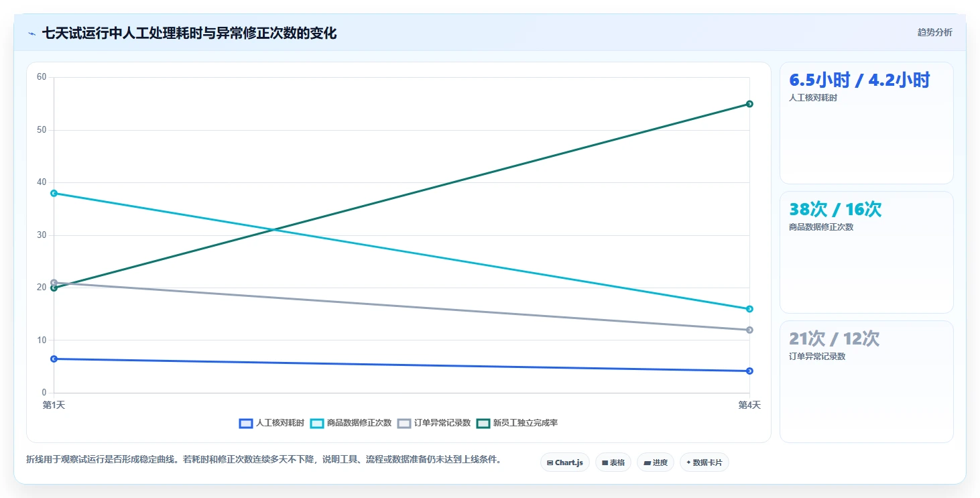Click the cyan data point at 16 on 第4天
980x498 pixels.
tap(749, 309)
